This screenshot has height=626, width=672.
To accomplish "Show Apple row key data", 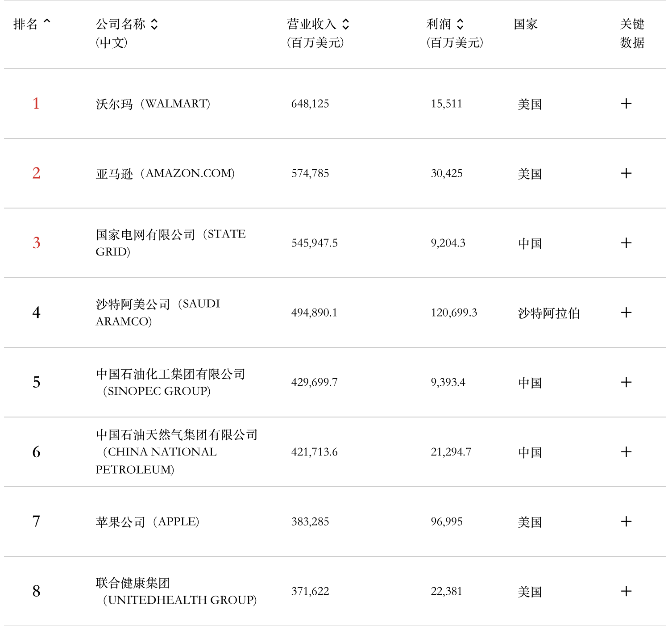I will point(626,522).
